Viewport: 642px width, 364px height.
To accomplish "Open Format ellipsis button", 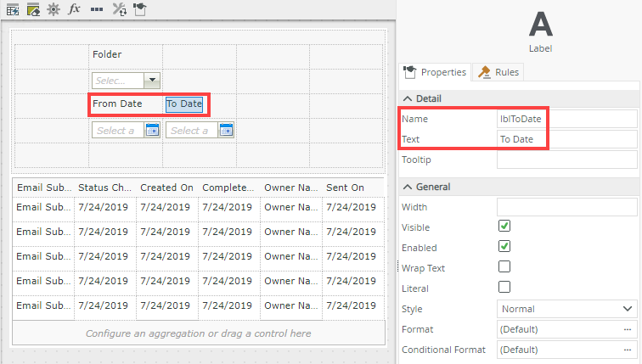I will [x=628, y=329].
